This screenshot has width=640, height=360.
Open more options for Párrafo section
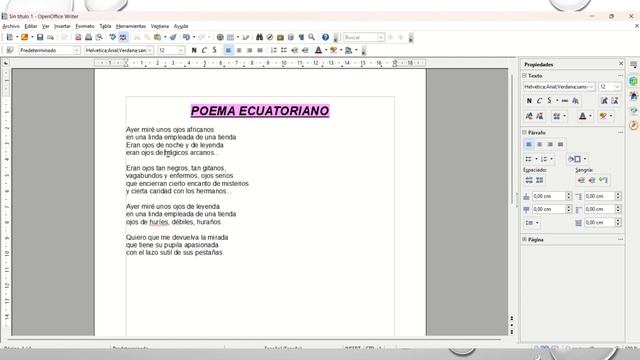620,133
